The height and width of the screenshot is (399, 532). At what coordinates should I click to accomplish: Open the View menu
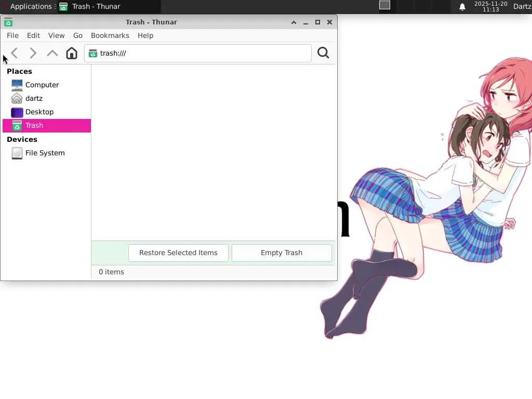pos(56,36)
